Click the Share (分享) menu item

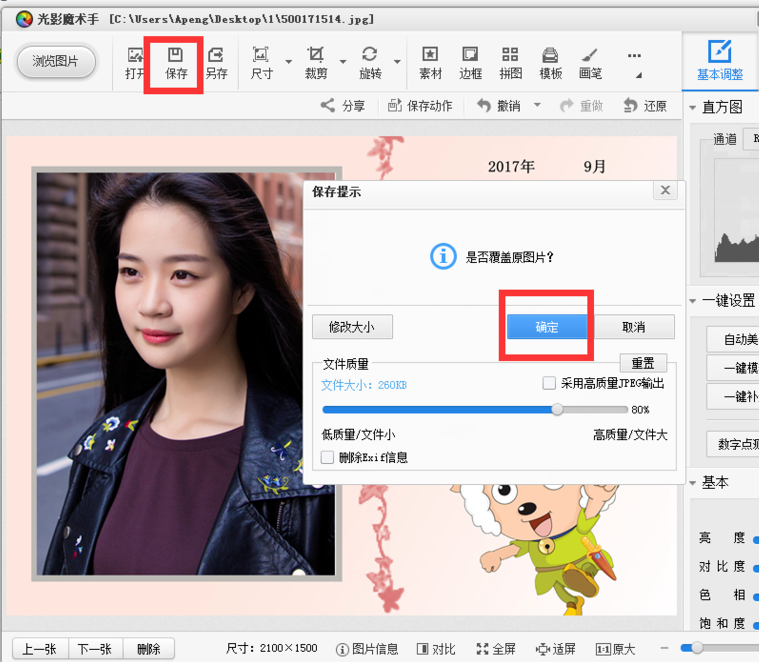point(343,106)
